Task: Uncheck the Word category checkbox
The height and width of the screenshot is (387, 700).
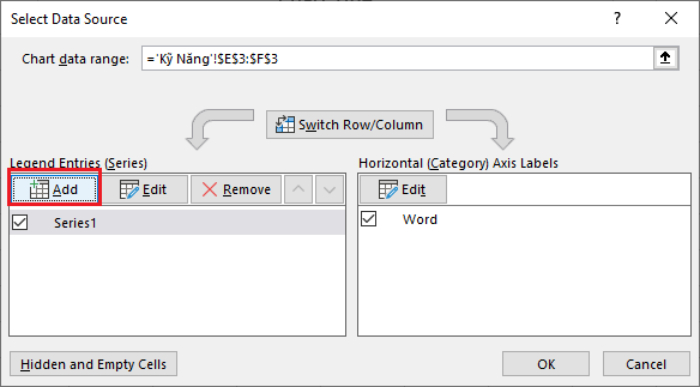Action: (x=369, y=219)
